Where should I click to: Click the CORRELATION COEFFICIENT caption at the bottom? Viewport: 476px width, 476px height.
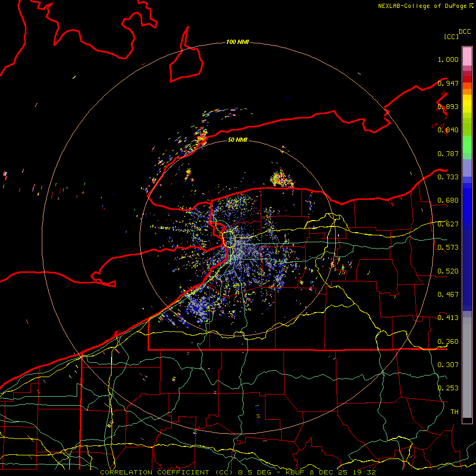click(x=238, y=472)
